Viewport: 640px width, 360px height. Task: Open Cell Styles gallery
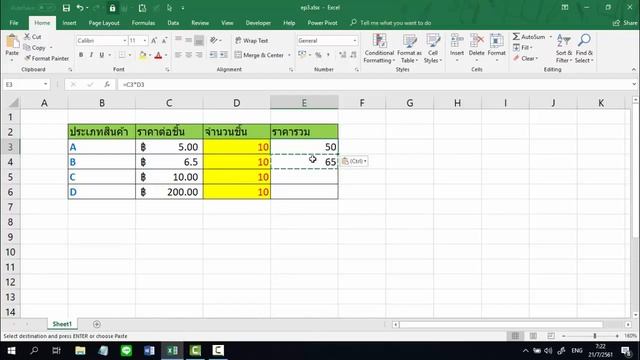(433, 48)
